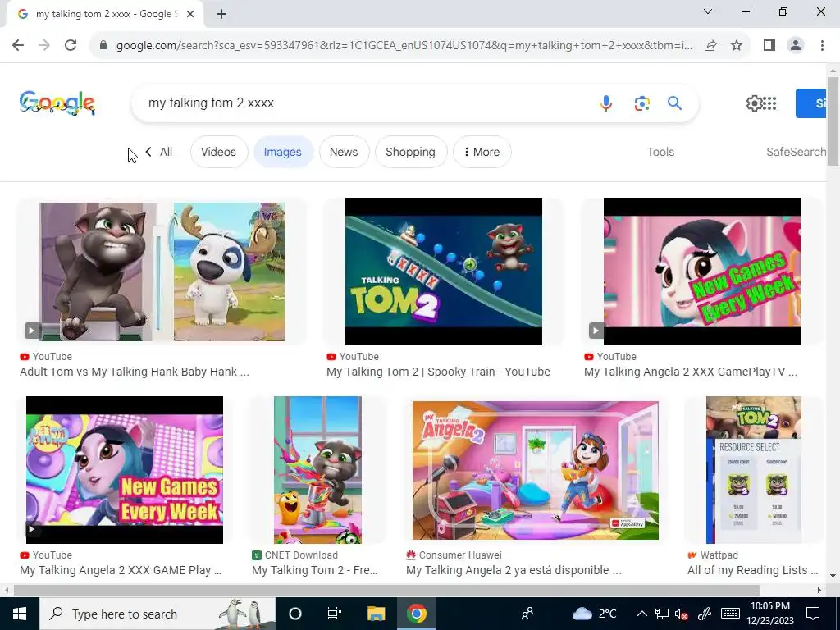
Task: Click 'My Talking Tom 2 - Fre...' link
Action: point(314,571)
